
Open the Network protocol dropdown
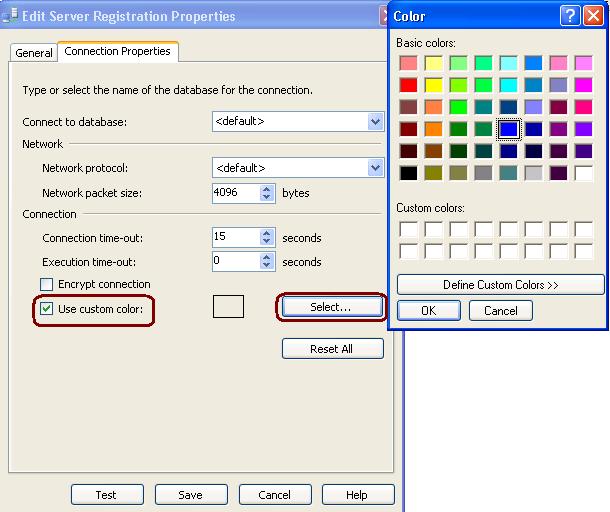click(376, 168)
